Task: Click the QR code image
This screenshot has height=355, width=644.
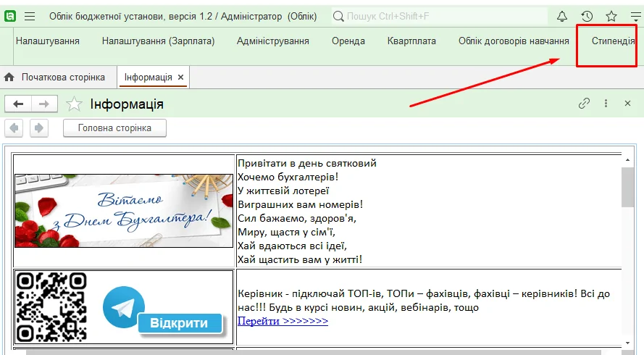Action: (51, 307)
